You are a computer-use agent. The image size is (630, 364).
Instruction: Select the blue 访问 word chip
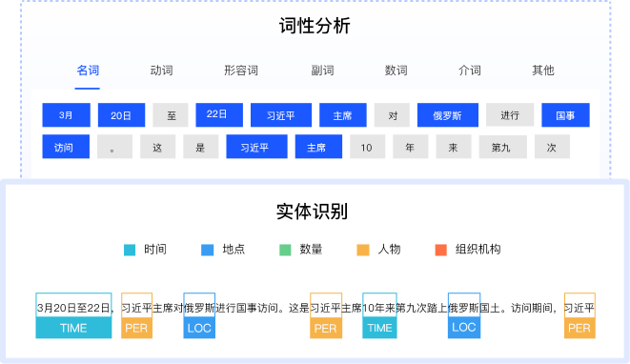click(66, 147)
